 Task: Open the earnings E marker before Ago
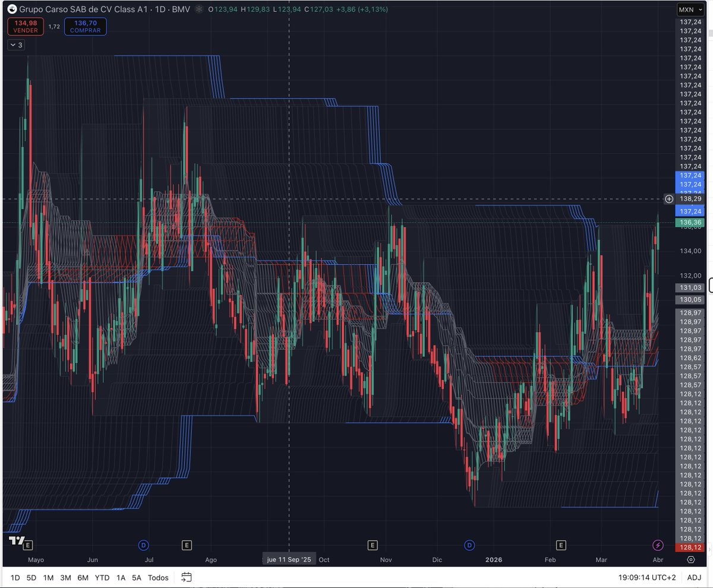(x=187, y=545)
